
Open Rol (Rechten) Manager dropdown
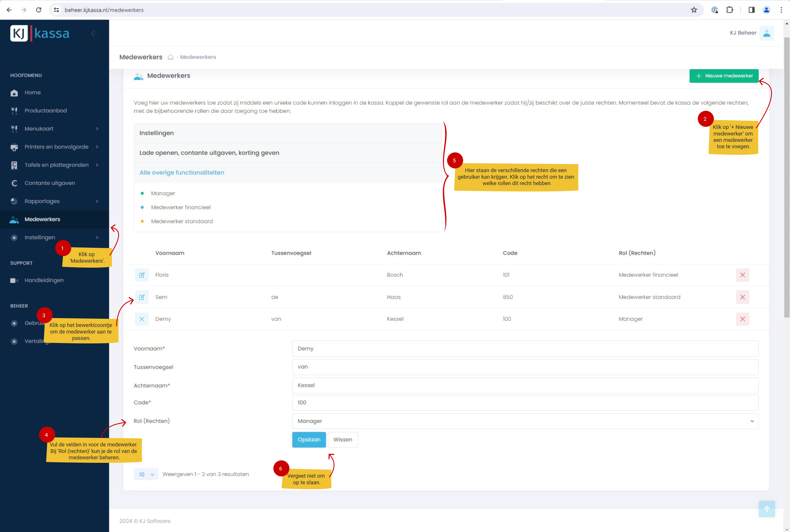pos(525,421)
